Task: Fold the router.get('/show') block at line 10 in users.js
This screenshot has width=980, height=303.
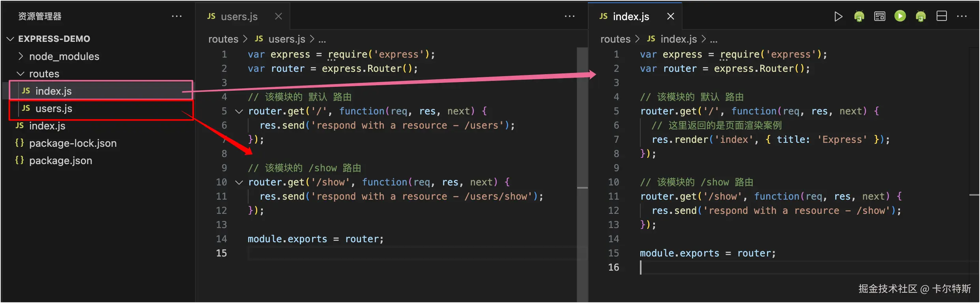Action: [239, 182]
